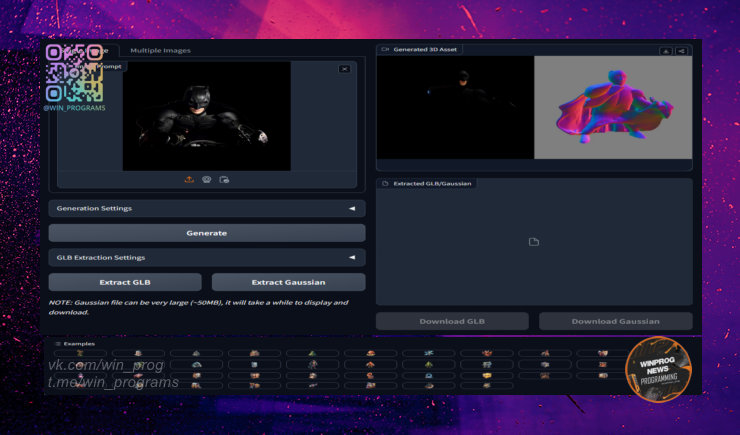Select the last example in the top Examples row
Image resolution: width=740 pixels, height=435 pixels.
[x=603, y=353]
